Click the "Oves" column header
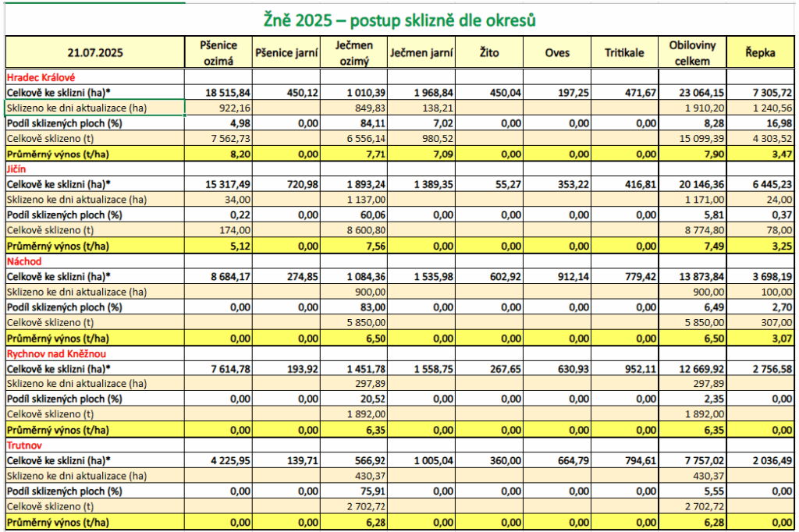 click(558, 53)
